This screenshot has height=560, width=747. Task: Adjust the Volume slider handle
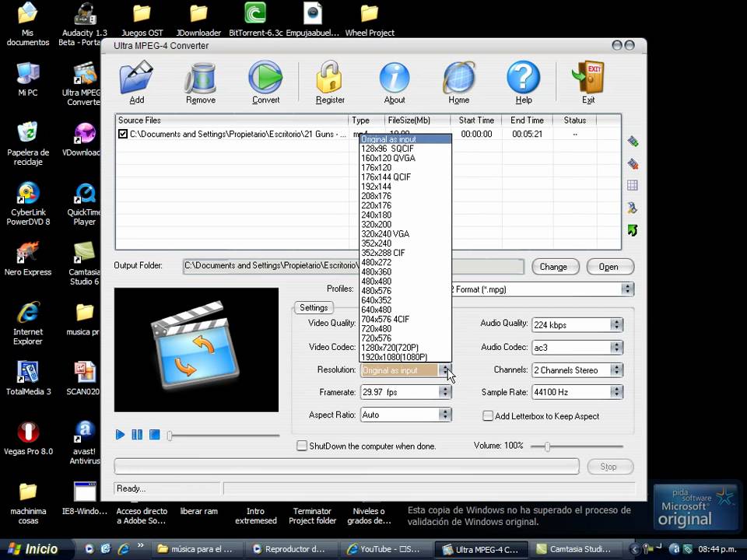tap(547, 446)
